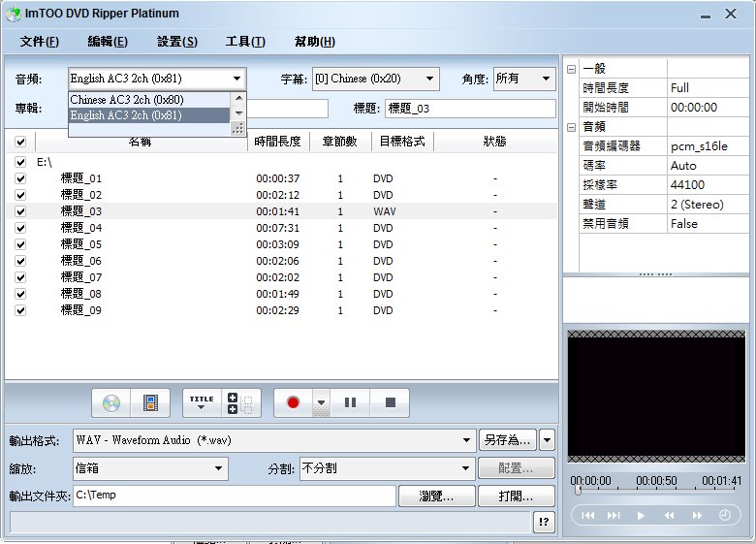Pause the ripping process
The image size is (756, 544).
351,402
